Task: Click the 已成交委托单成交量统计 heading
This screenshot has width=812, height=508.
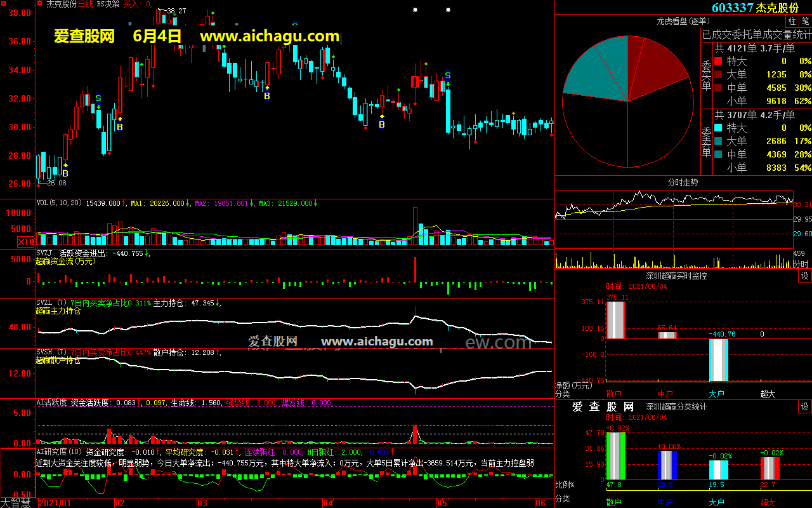Action: pos(756,34)
